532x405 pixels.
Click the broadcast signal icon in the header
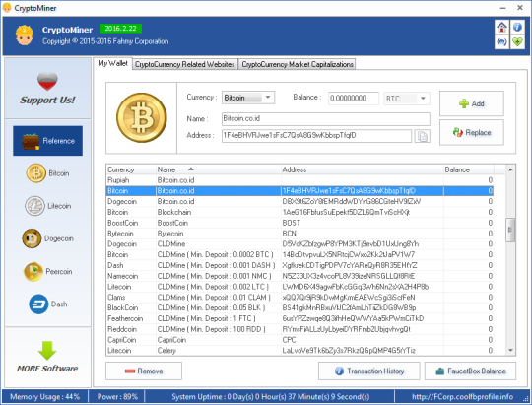coord(501,42)
